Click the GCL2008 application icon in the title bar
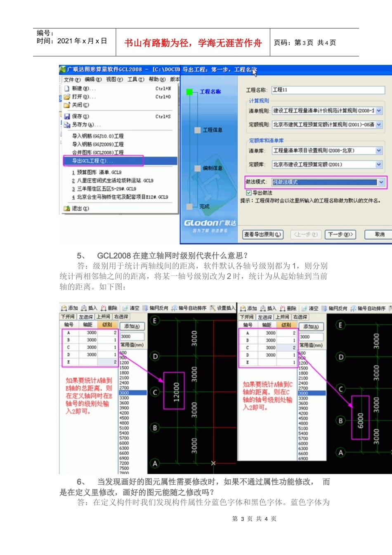Viewport: 392px width, 555px height. pyautogui.click(x=63, y=69)
